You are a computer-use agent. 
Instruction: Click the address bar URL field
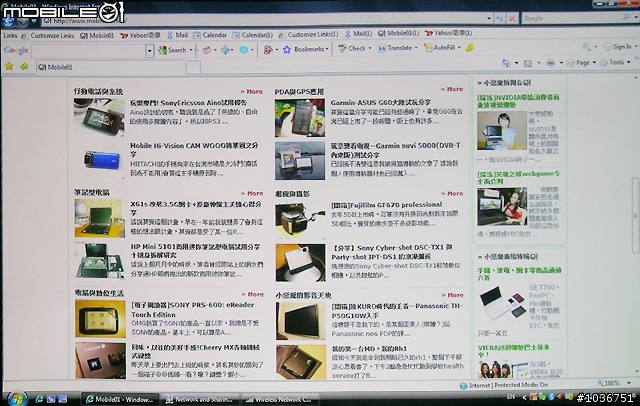pyautogui.click(x=263, y=19)
